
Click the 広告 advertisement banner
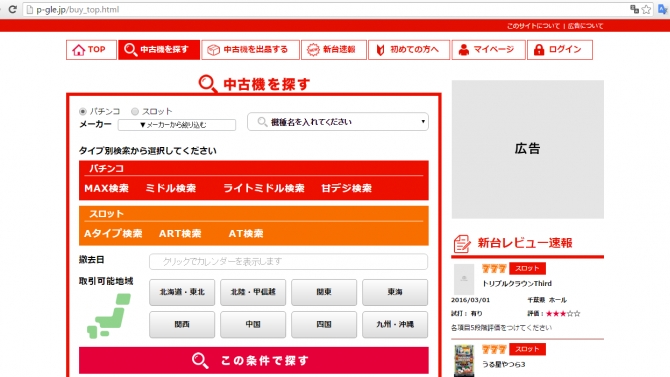(528, 149)
